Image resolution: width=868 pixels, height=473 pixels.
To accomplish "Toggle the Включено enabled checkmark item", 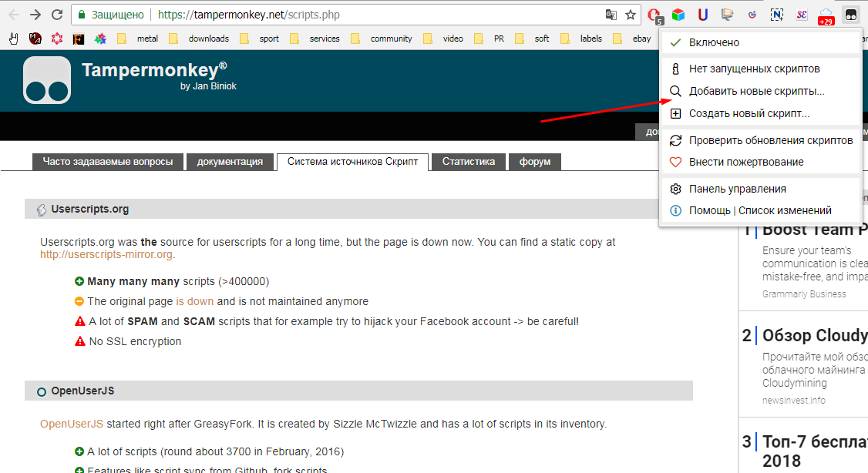I will coord(761,42).
